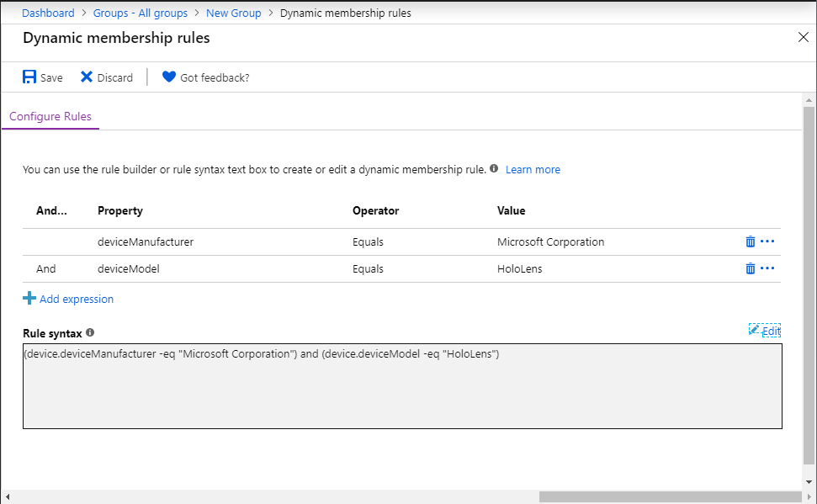The width and height of the screenshot is (817, 504).
Task: Close the Dynamic membership rules pane
Action: tap(804, 38)
